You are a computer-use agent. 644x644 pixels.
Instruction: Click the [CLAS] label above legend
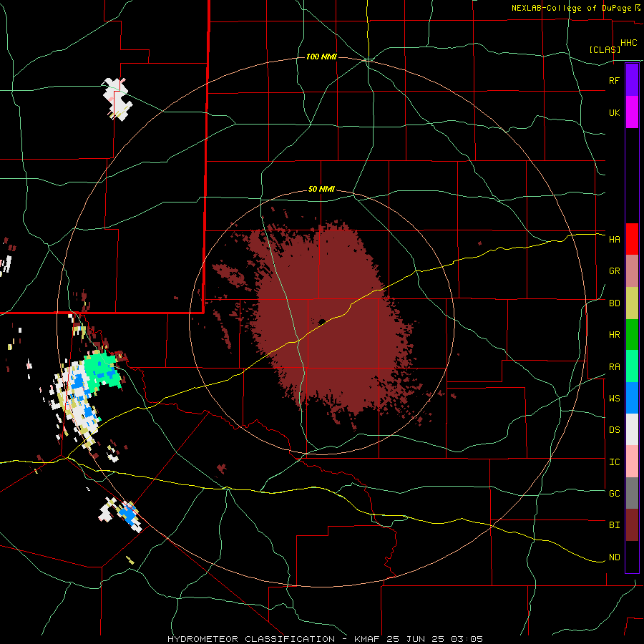605,49
